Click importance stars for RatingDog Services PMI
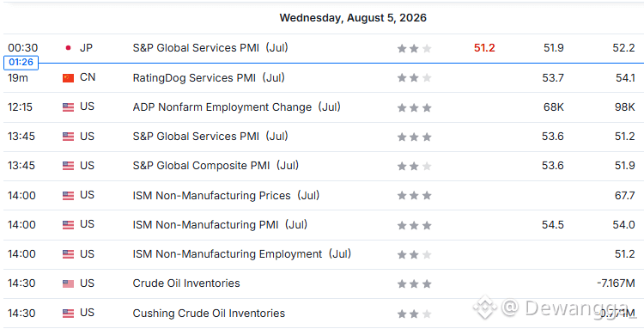Image resolution: width=644 pixels, height=329 pixels. click(x=414, y=77)
